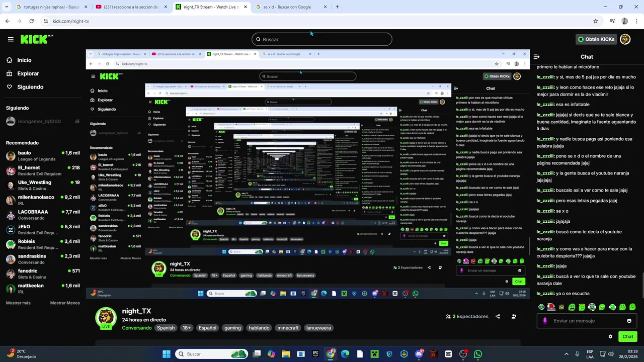Open the browser media control icon
This screenshot has height=362, width=644.
click(x=612, y=21)
